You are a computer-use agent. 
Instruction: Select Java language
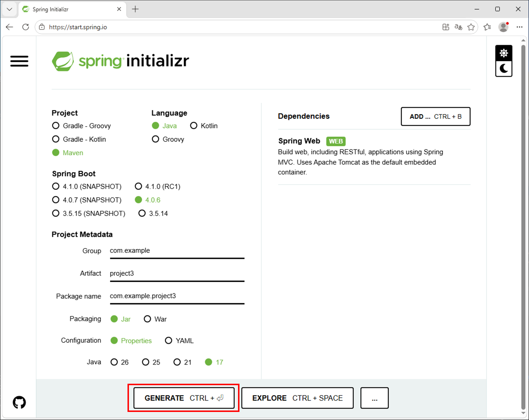click(164, 126)
